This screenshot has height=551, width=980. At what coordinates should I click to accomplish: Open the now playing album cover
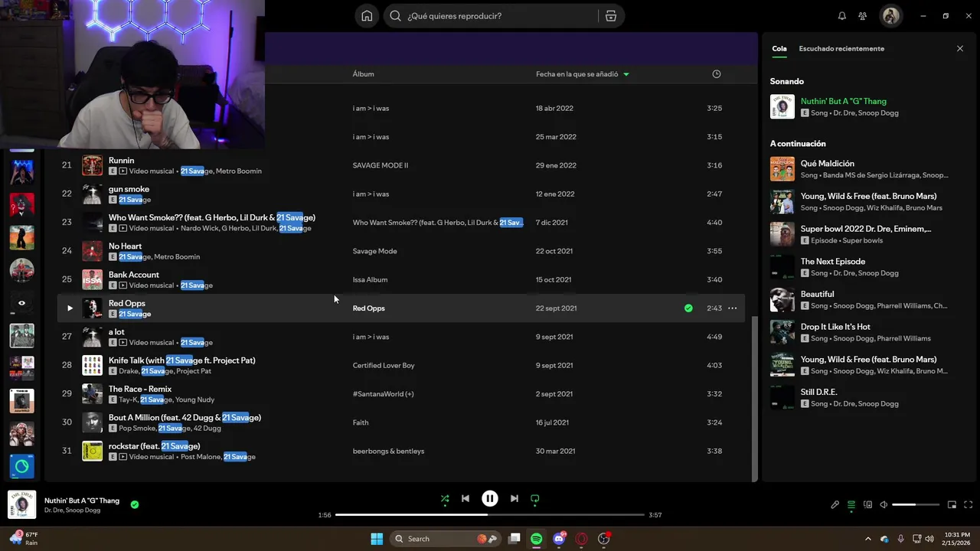[22, 504]
